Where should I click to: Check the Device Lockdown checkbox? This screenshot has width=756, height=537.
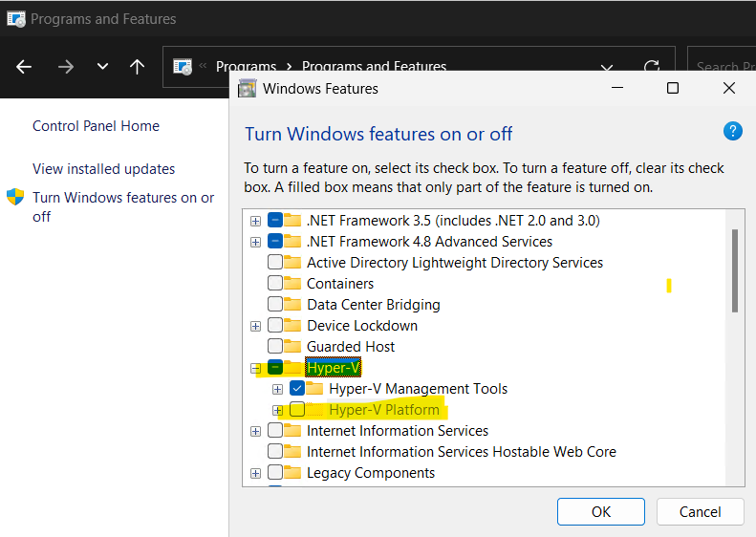pyautogui.click(x=275, y=326)
